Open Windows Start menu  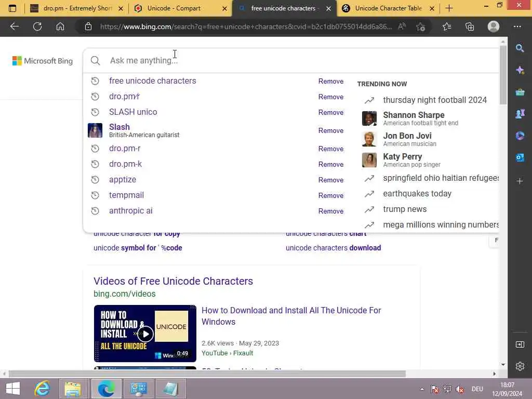coord(13,389)
